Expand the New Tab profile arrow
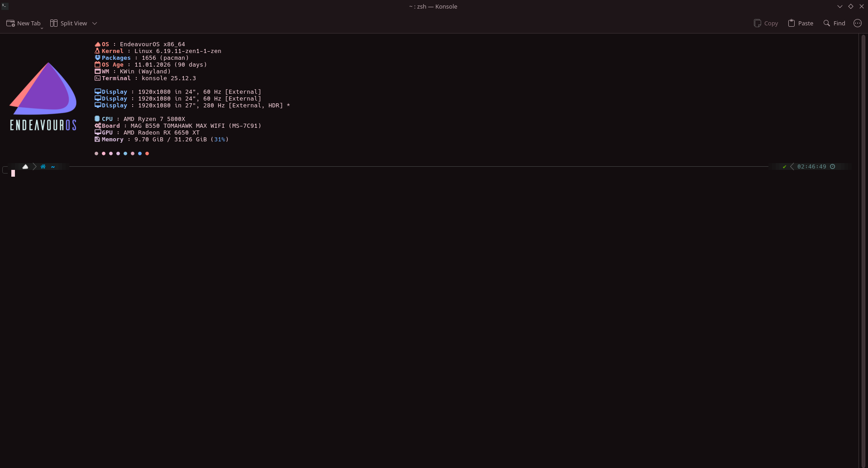The image size is (868, 468). point(42,28)
